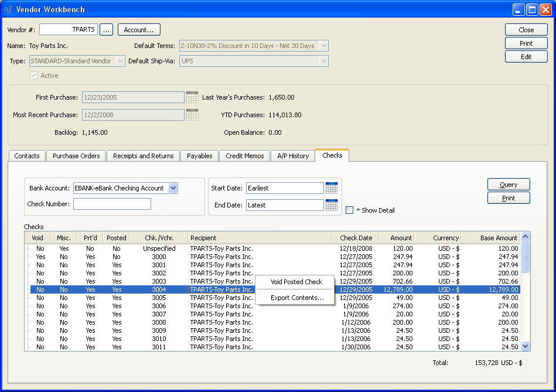Open the Default Terms dropdown

coord(323,46)
